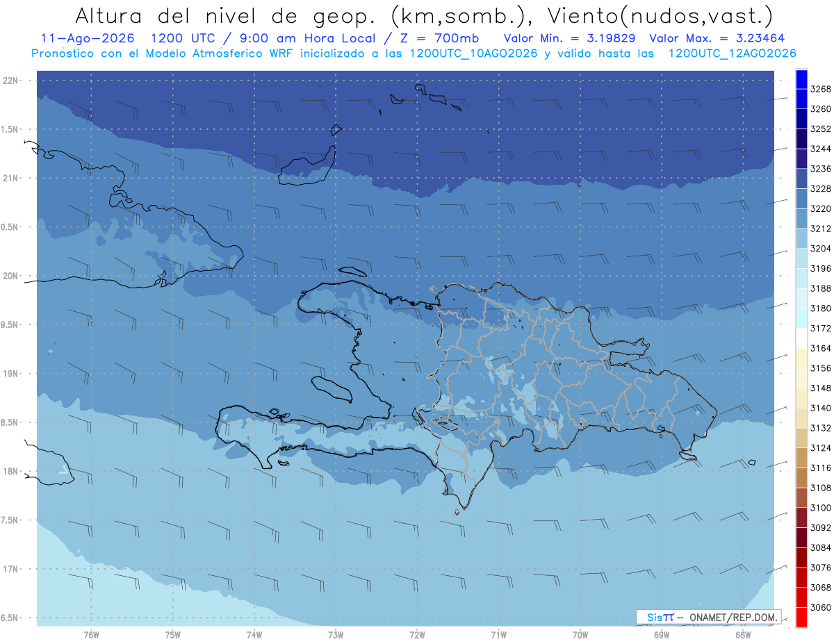
Task: Click the colorbar label 3228
Action: (821, 189)
